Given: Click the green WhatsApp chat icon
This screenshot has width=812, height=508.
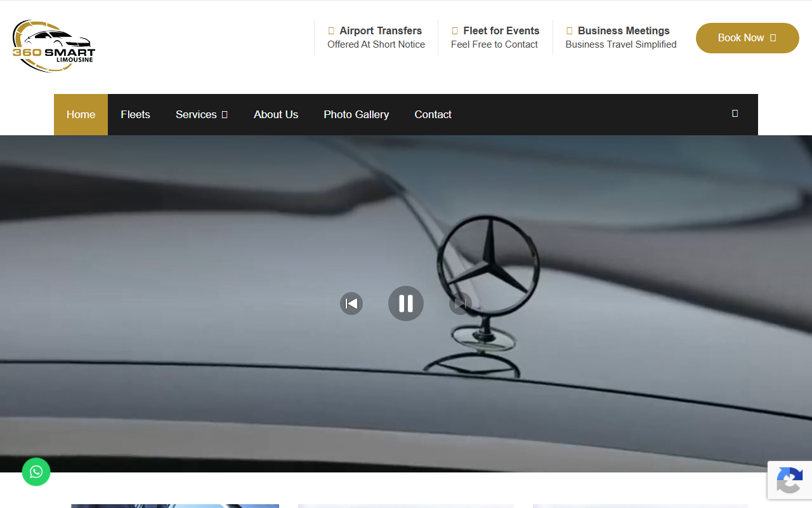Looking at the screenshot, I should click(36, 472).
